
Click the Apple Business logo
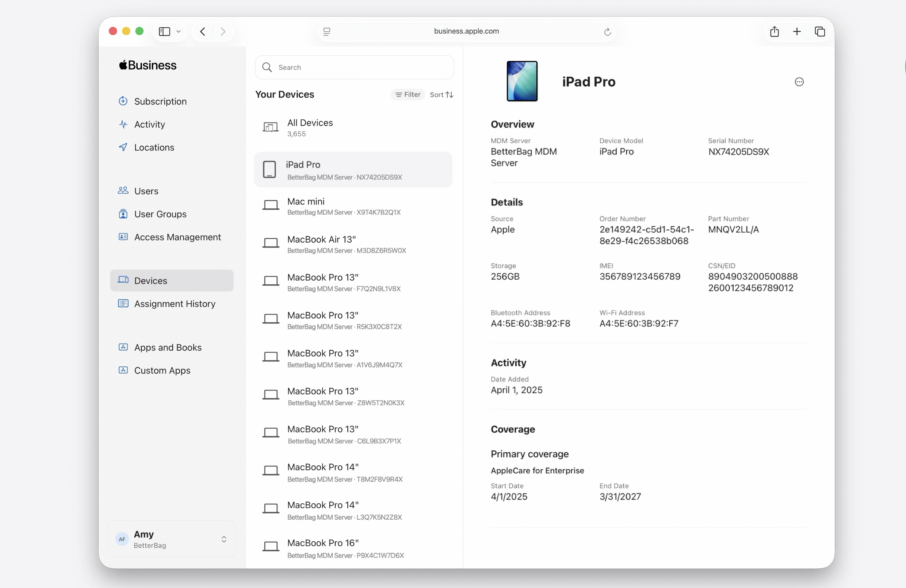point(148,65)
